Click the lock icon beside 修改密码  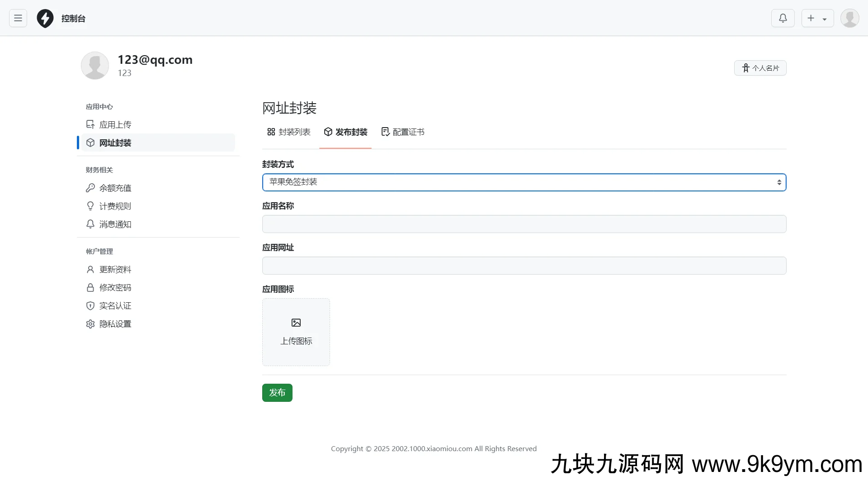tap(90, 288)
